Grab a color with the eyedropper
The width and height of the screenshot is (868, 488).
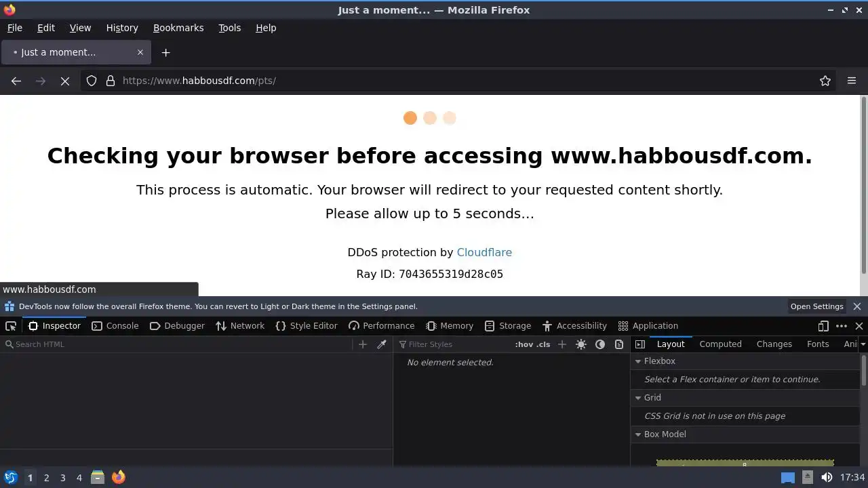coord(382,344)
